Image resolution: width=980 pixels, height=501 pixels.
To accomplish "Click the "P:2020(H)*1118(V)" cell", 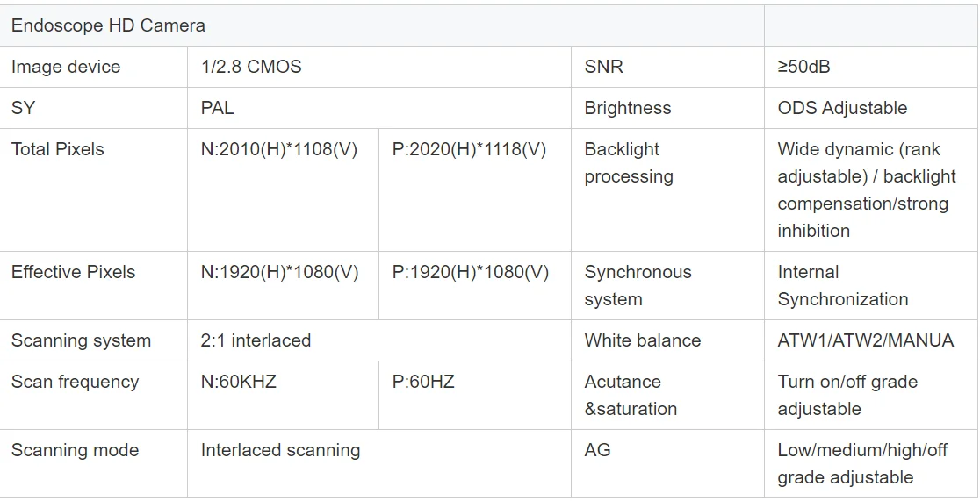I will pyautogui.click(x=469, y=149).
